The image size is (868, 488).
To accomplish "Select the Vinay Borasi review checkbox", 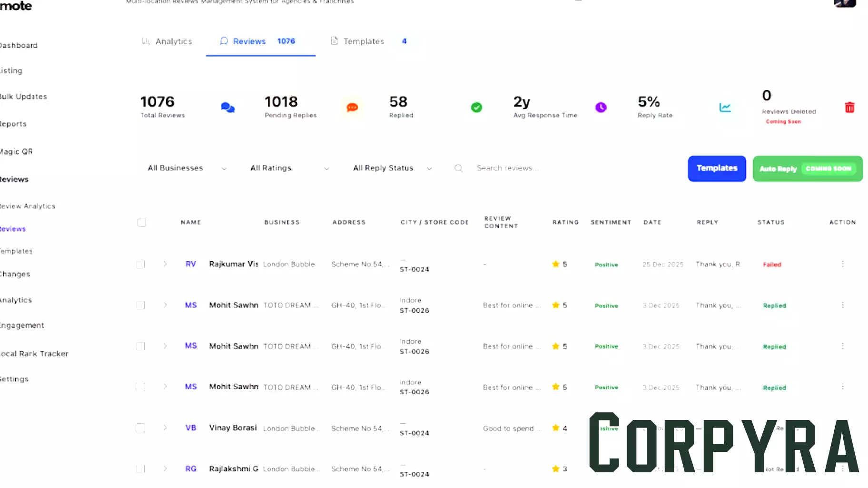I will tap(141, 428).
